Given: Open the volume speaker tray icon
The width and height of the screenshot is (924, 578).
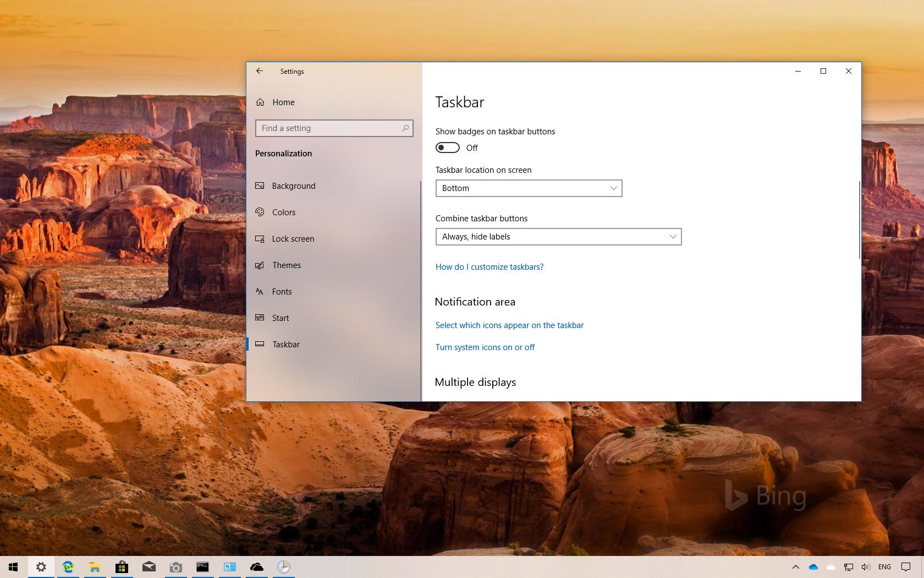Looking at the screenshot, I should click(866, 567).
